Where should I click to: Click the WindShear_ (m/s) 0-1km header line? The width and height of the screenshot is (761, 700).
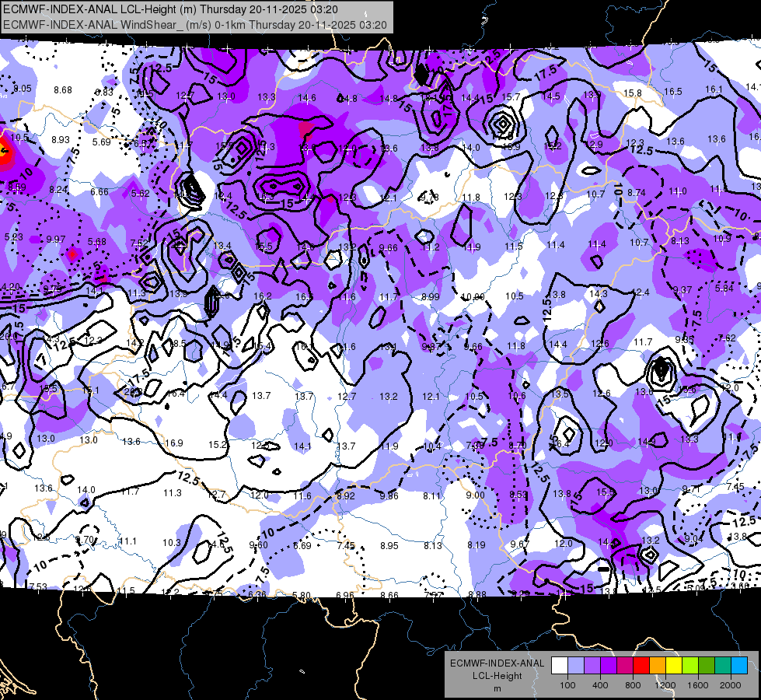(x=194, y=25)
